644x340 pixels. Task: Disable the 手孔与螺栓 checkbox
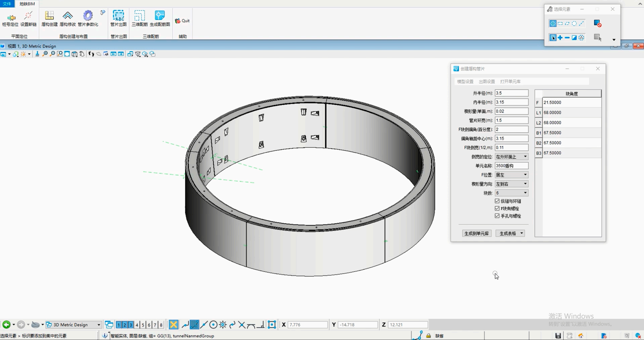[x=497, y=216]
